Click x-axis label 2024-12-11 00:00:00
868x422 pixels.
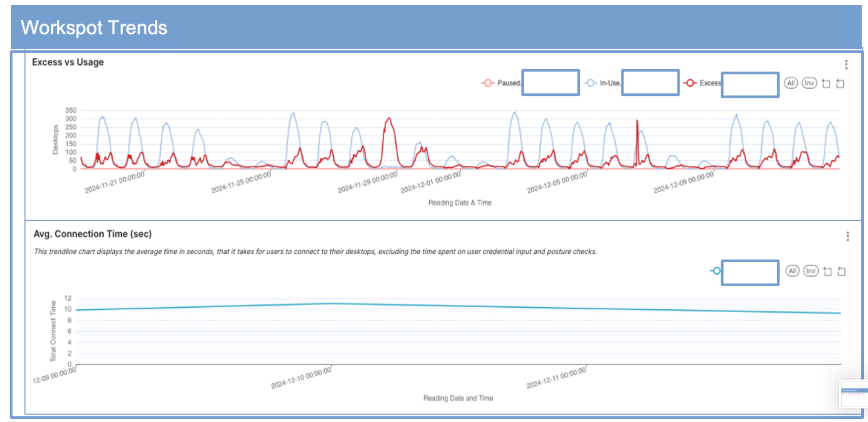click(556, 378)
